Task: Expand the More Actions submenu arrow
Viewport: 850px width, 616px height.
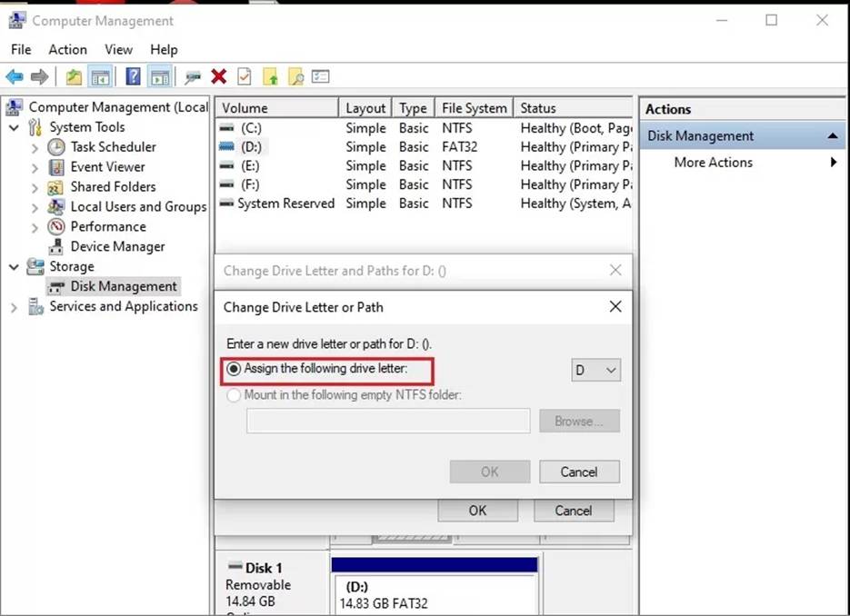Action: [833, 163]
